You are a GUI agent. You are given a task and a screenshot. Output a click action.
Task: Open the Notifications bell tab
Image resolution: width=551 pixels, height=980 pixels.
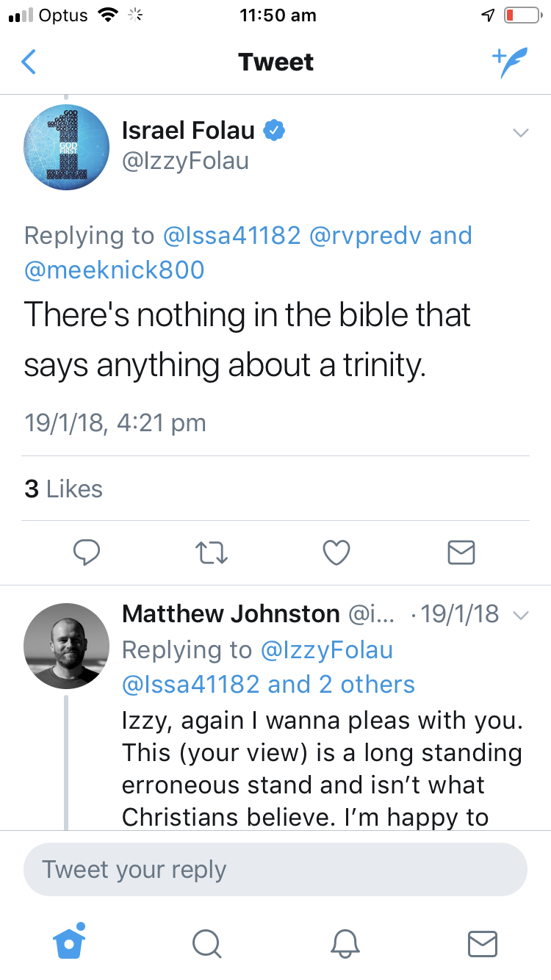click(345, 943)
